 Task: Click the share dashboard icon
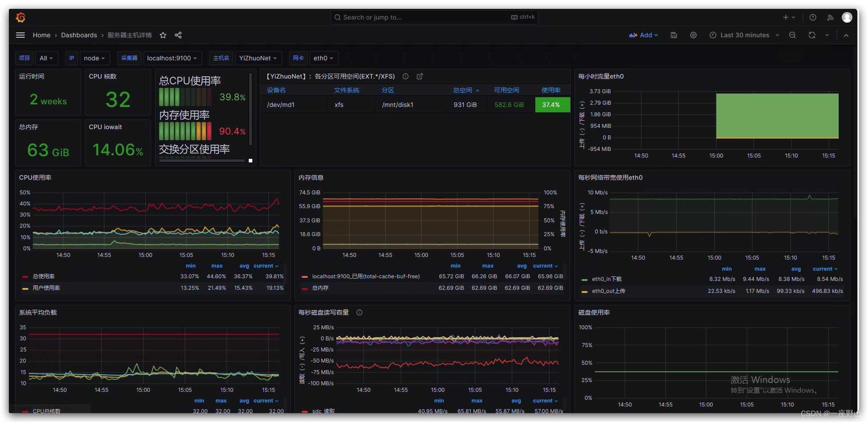click(x=178, y=35)
